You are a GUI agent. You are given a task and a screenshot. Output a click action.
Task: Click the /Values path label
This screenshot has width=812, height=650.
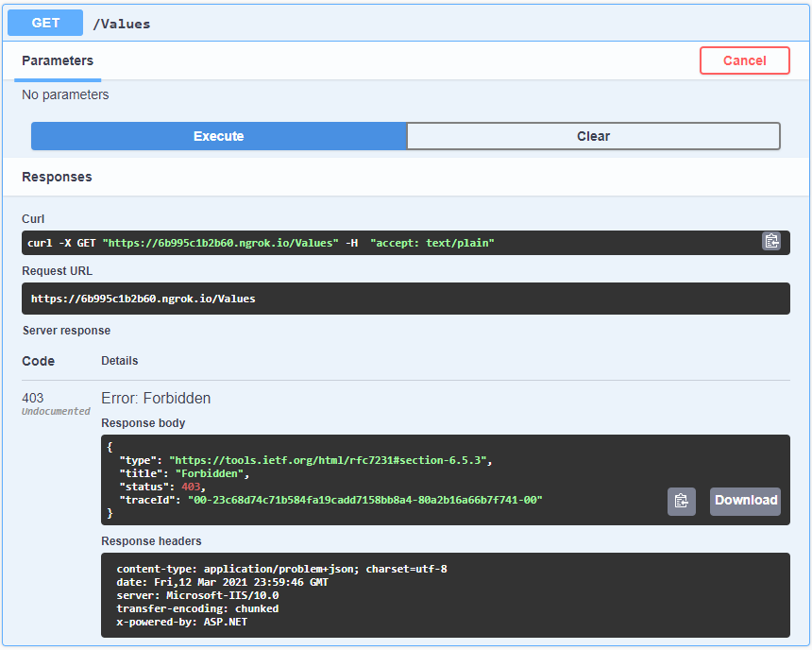tap(122, 24)
